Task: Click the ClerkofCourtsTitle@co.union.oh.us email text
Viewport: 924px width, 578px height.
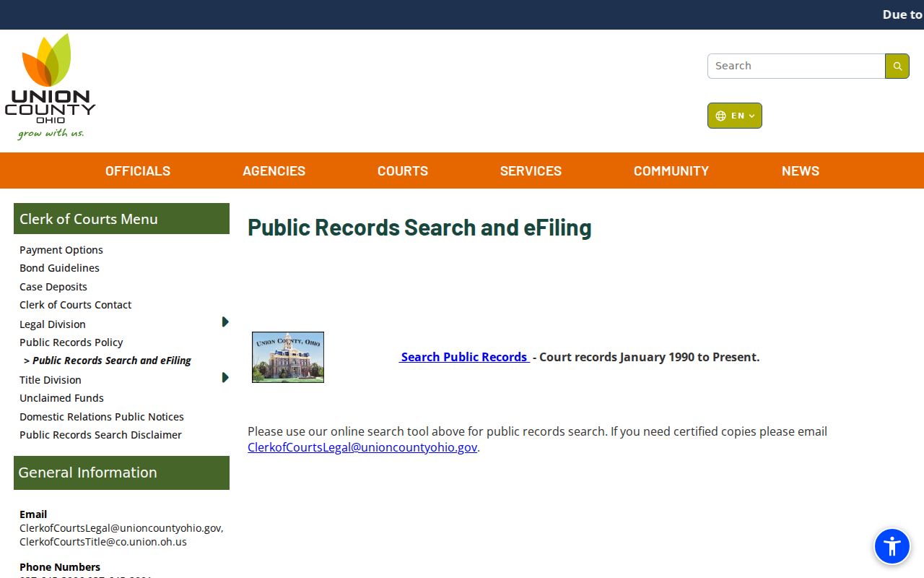Action: click(x=103, y=542)
